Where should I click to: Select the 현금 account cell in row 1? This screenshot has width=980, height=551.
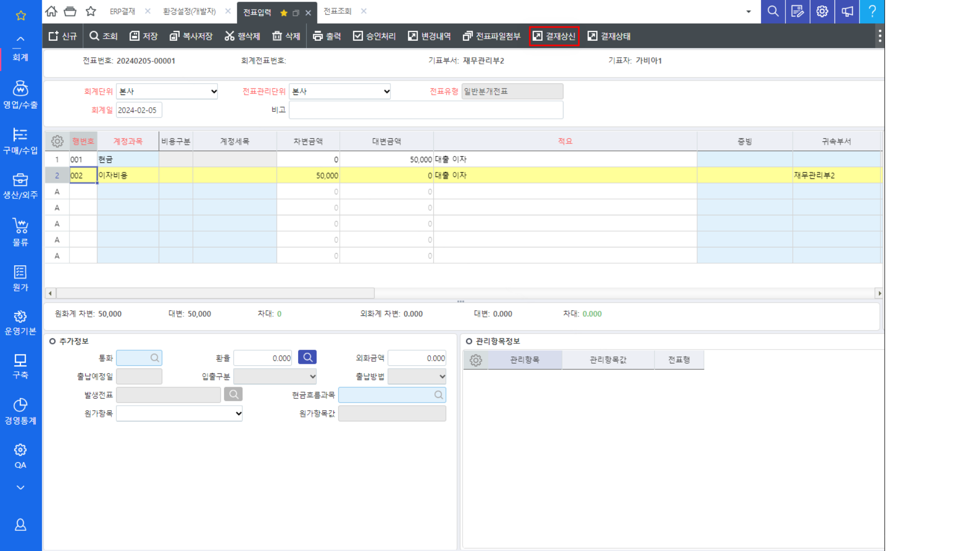tap(128, 160)
